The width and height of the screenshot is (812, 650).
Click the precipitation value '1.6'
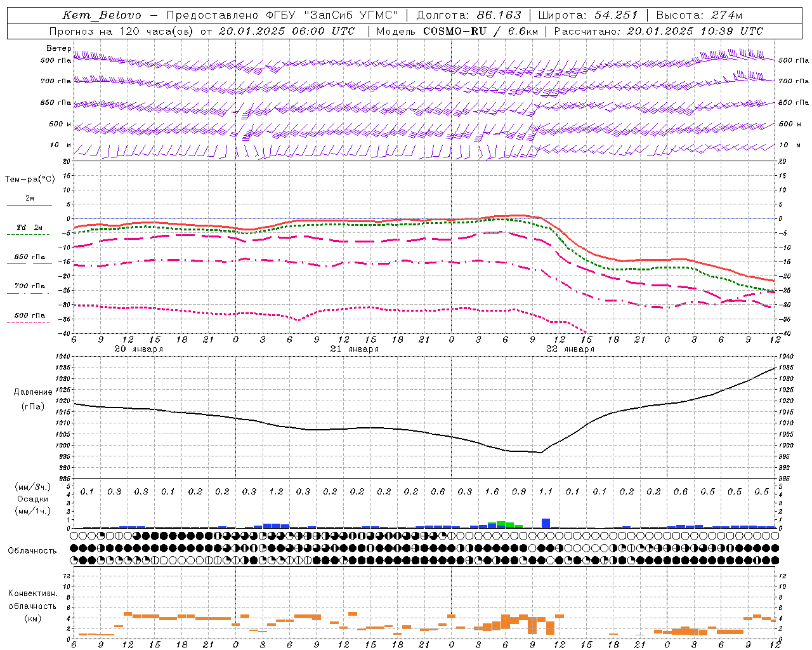tap(492, 491)
